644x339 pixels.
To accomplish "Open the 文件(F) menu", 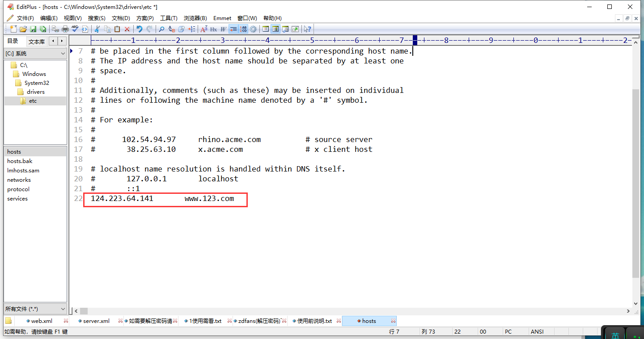I will point(25,18).
